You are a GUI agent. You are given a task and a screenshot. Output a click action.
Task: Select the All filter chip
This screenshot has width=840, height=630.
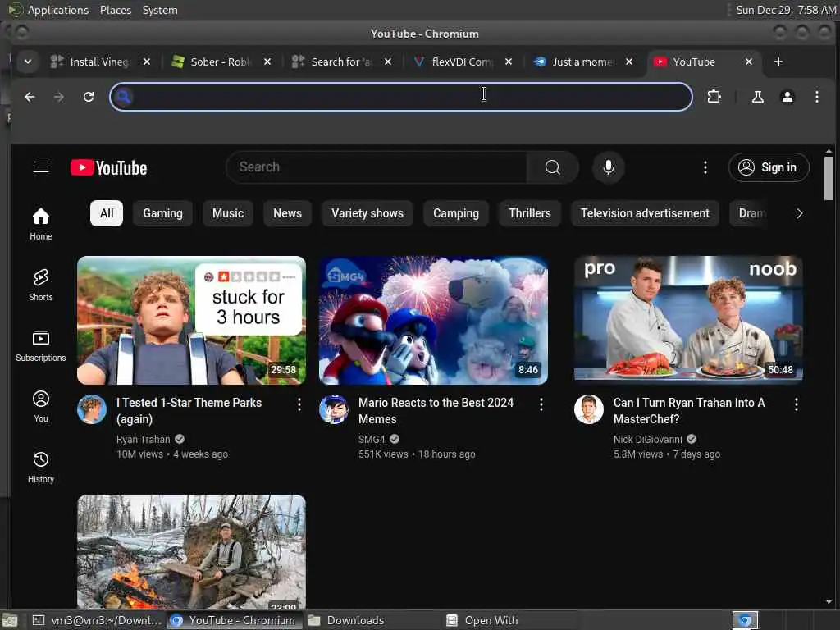[107, 213]
